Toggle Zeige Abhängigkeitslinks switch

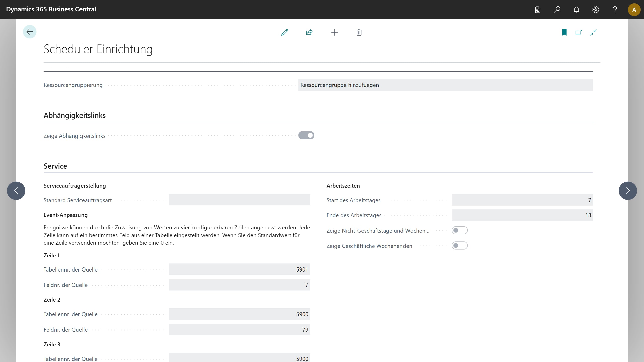tap(306, 135)
